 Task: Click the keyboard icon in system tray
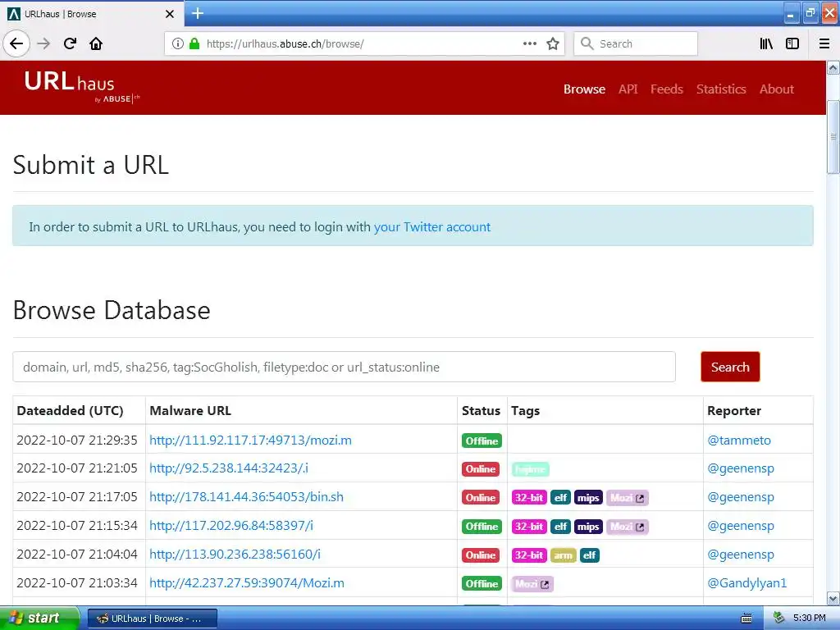746,619
